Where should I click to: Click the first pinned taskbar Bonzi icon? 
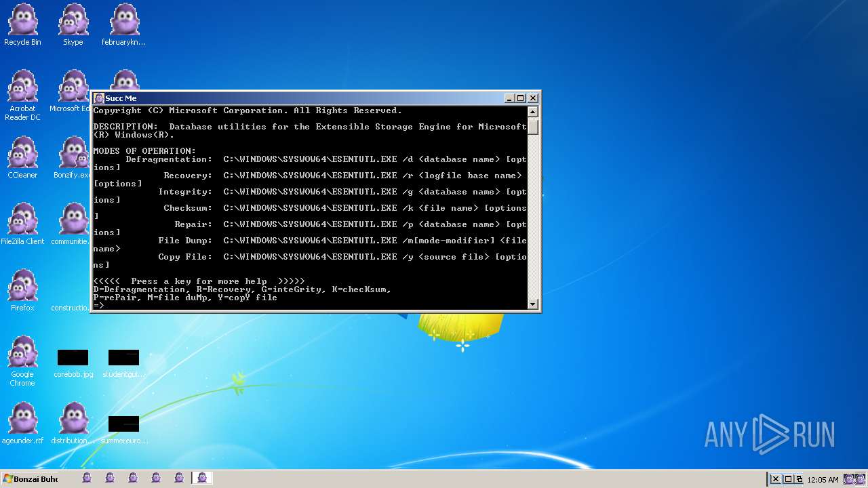coord(87,479)
